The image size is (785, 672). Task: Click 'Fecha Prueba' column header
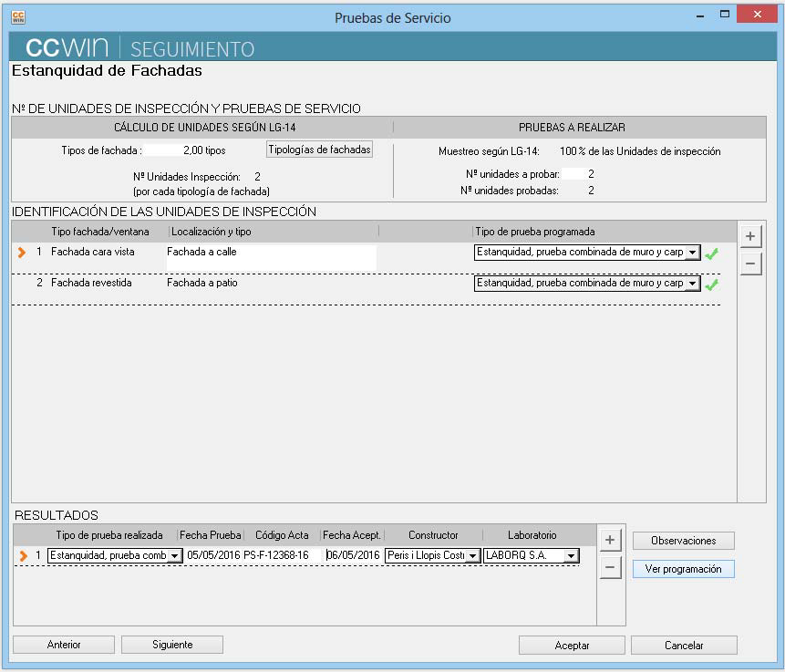coord(211,535)
